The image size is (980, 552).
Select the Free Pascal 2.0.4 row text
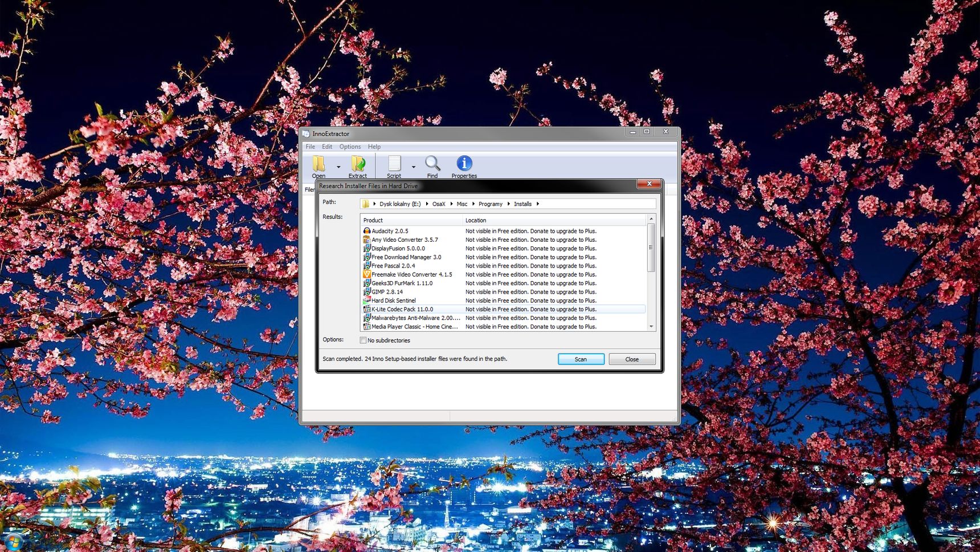click(393, 266)
